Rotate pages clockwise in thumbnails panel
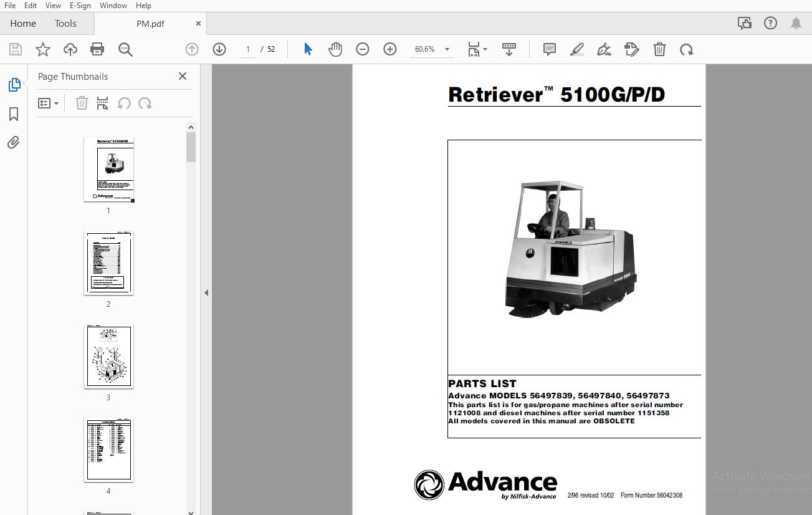Screen dimensions: 812x515 [x=145, y=103]
